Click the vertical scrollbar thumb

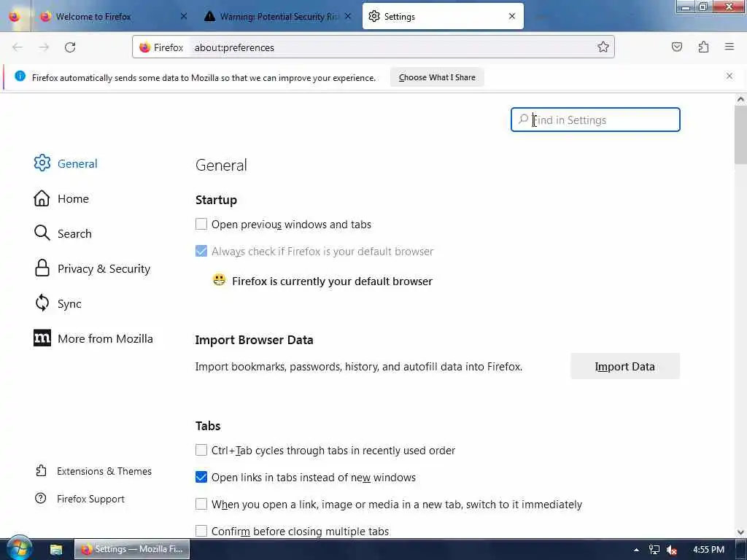740,135
